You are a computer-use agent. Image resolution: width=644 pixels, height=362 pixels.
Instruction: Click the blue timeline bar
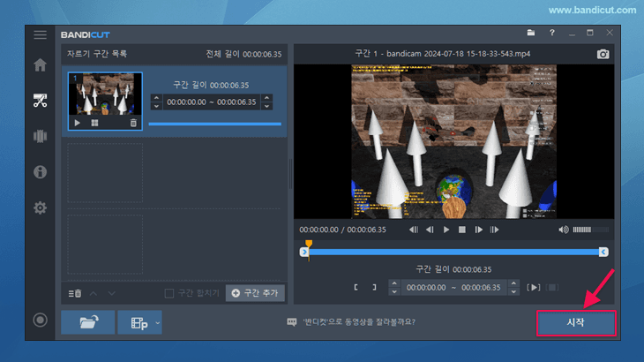453,252
